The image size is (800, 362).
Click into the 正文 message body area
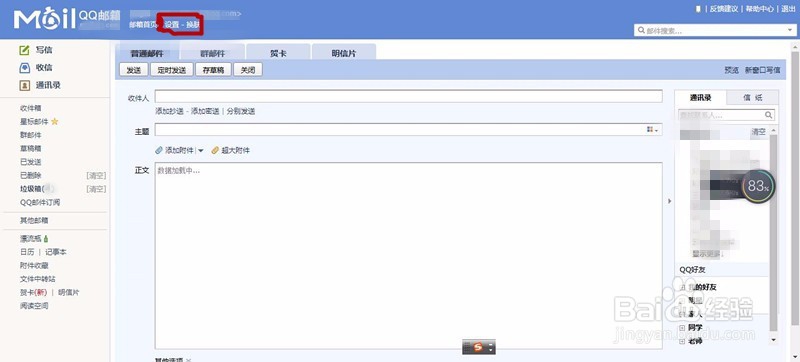tap(409, 255)
